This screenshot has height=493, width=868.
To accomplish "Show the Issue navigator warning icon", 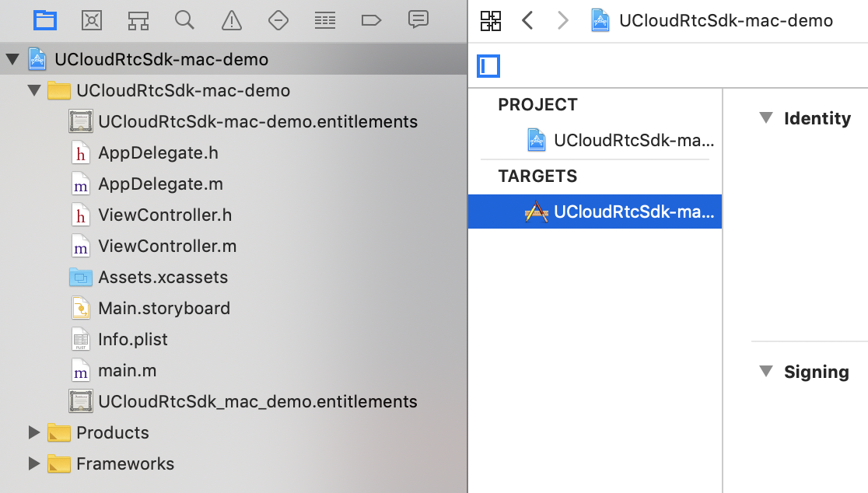I will pyautogui.click(x=231, y=20).
